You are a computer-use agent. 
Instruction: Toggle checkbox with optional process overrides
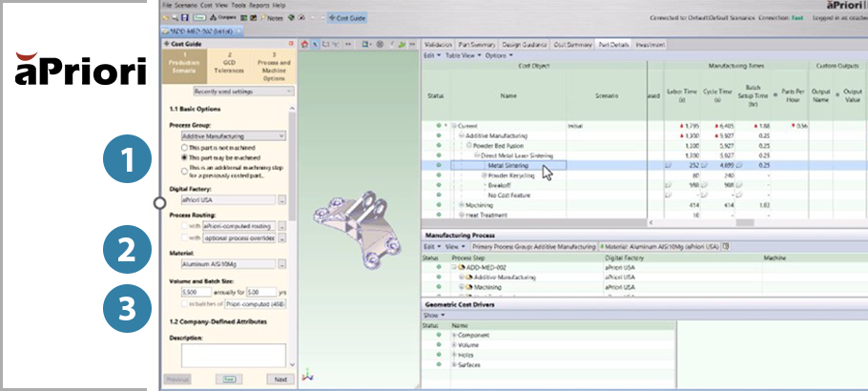click(x=185, y=238)
